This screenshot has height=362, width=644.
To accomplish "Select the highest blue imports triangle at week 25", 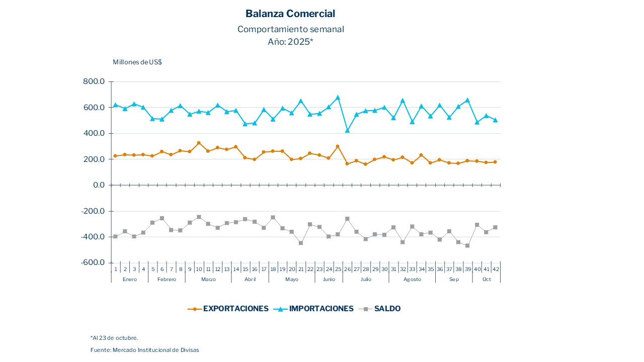I will coord(338,98).
